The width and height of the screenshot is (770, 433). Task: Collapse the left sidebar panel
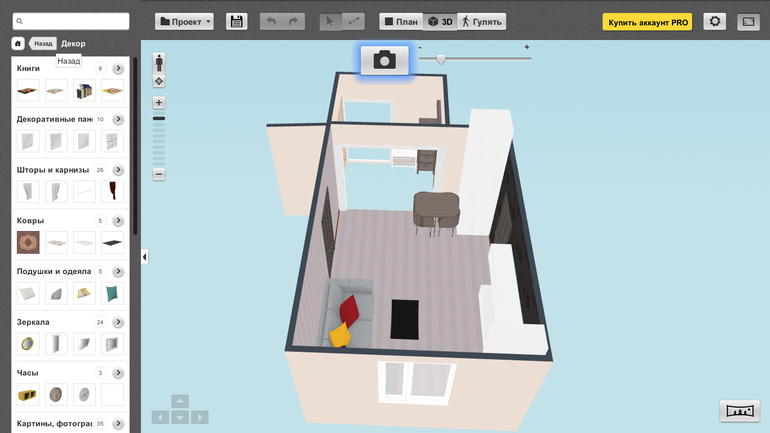click(144, 257)
